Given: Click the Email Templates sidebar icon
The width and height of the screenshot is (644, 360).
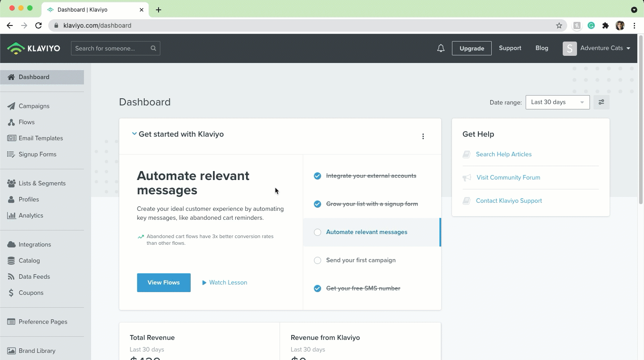Looking at the screenshot, I should coord(12,138).
